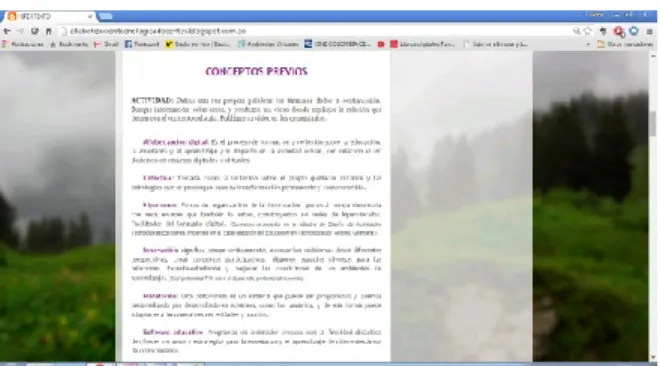Open the zoom magnifier icon in address bar
The height and width of the screenshot is (366, 660).
(x=577, y=31)
